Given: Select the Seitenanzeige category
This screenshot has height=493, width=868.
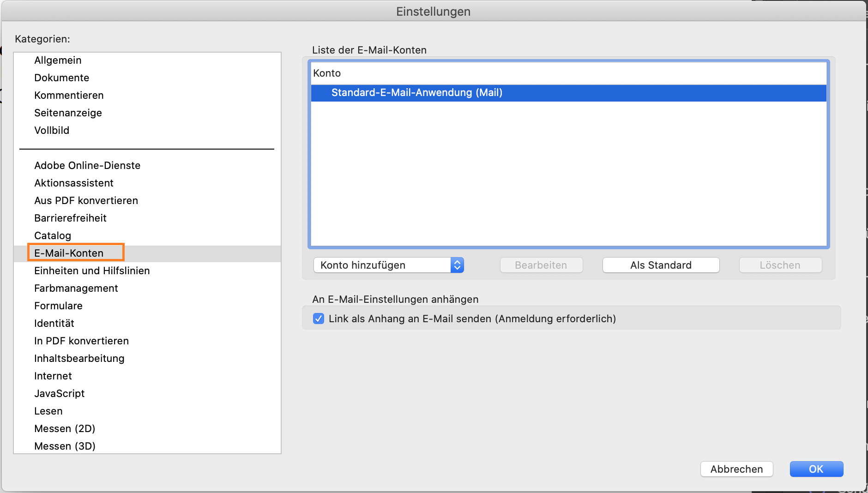Looking at the screenshot, I should (x=68, y=113).
